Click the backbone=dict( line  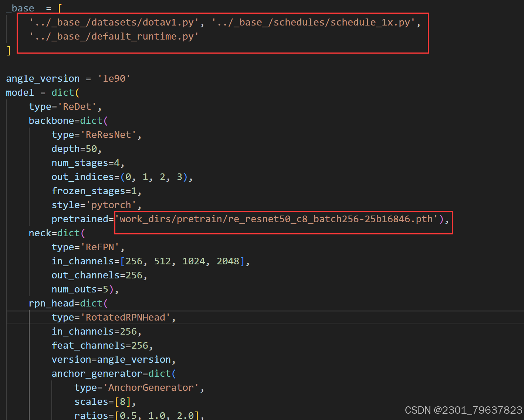coord(68,121)
